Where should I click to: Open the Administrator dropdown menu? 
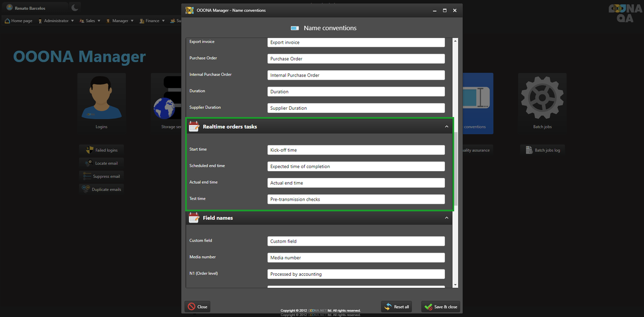pyautogui.click(x=56, y=21)
